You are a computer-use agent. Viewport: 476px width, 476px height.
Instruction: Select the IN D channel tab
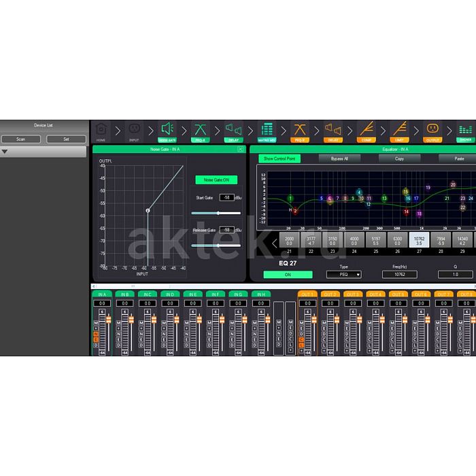(x=170, y=294)
